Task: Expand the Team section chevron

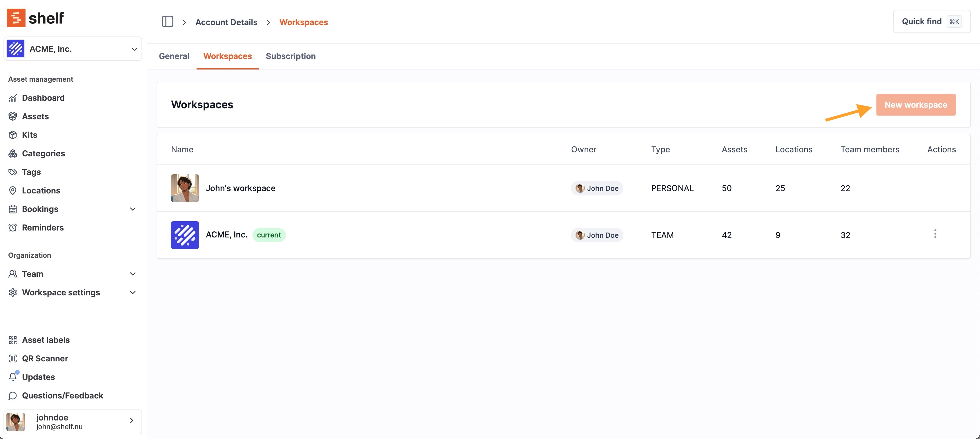Action: (x=133, y=274)
